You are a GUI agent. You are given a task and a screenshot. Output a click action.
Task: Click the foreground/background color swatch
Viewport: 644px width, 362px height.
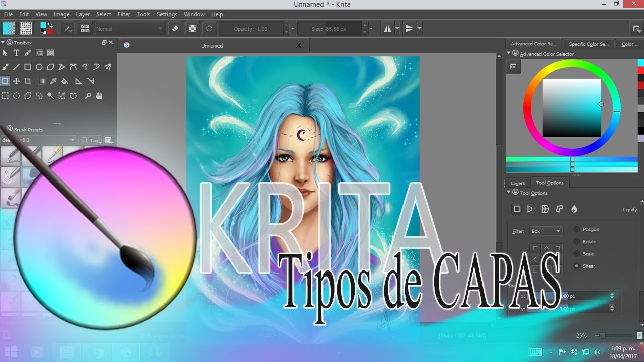(47, 28)
